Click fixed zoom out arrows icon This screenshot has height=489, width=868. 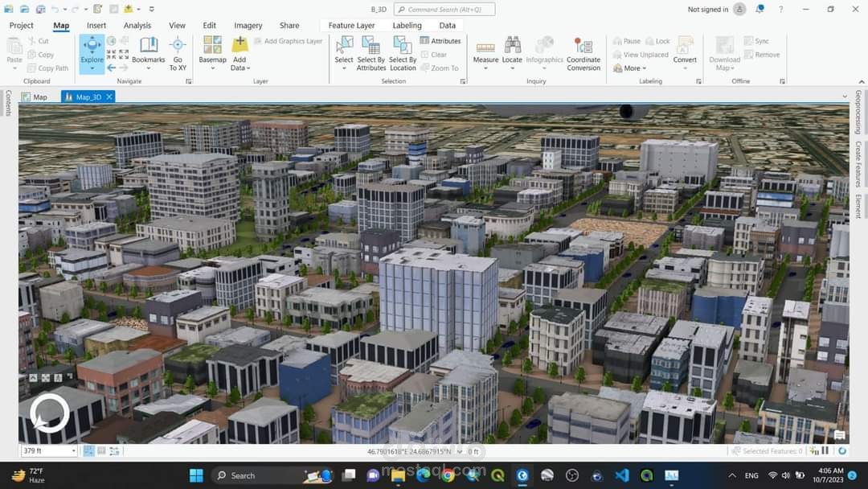pos(124,54)
